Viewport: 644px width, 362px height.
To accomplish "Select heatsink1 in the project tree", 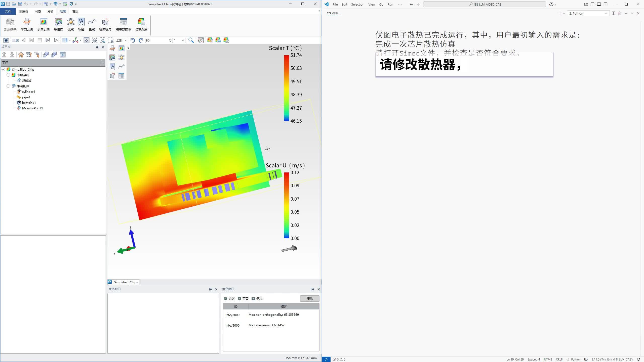I will 29,103.
